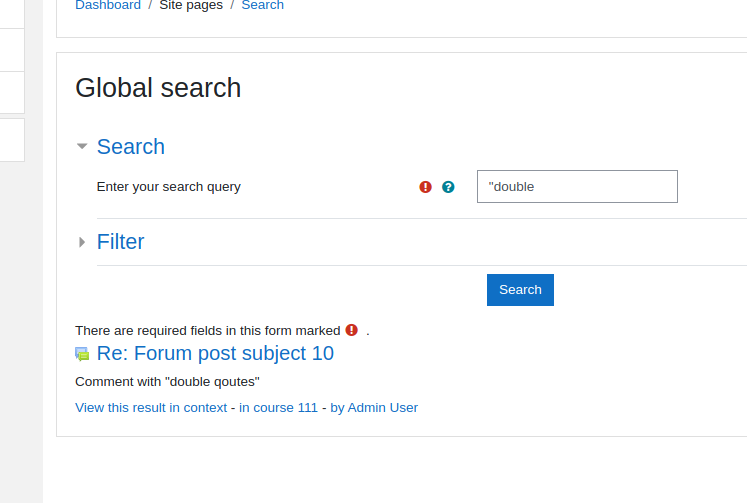Open the 'in course 111' link
Viewport: 747px width, 503px height.
click(x=278, y=408)
